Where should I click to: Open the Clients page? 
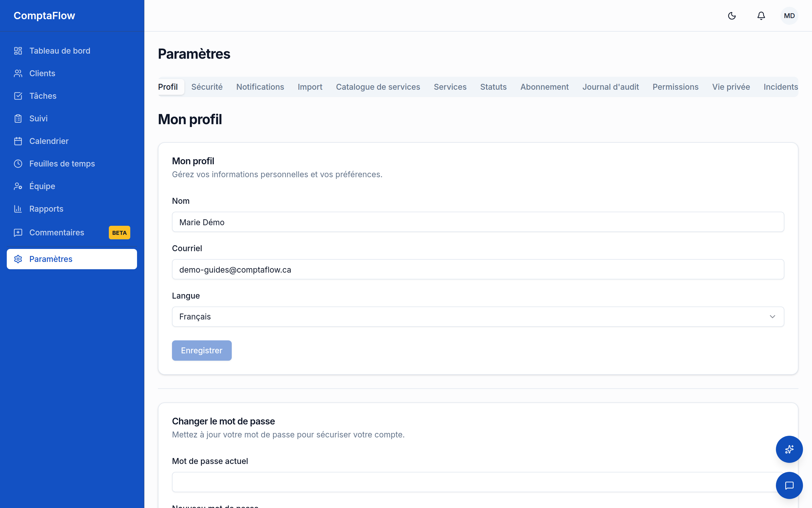coord(72,73)
